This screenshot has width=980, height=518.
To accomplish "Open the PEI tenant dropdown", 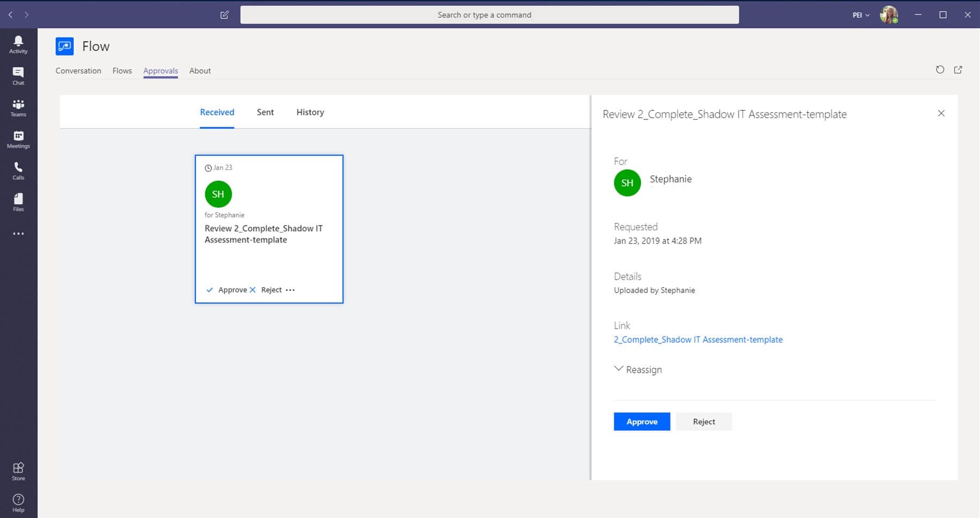I will coord(861,15).
